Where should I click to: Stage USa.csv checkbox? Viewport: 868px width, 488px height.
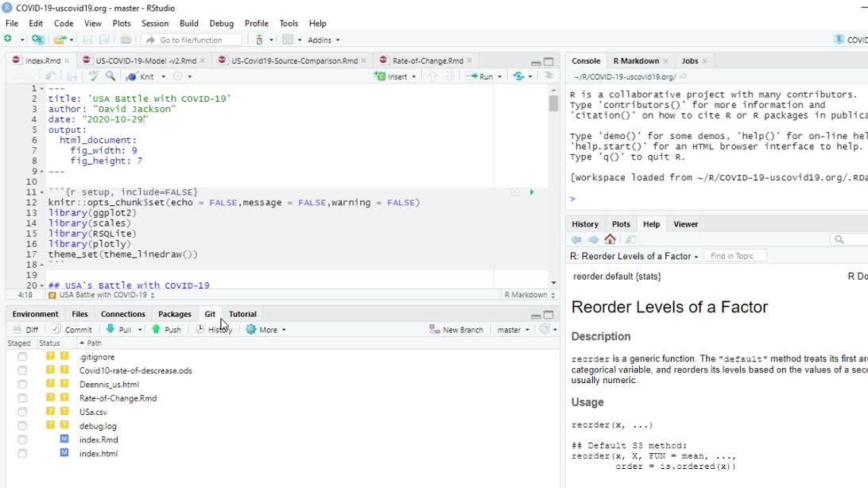pos(22,412)
